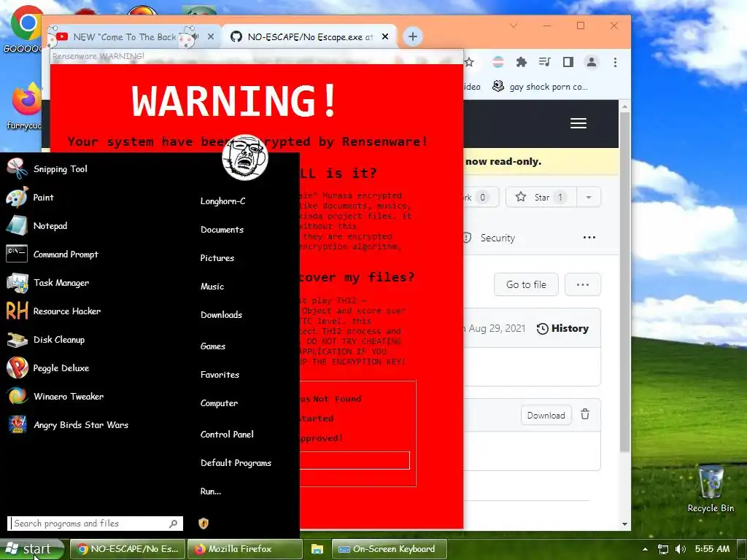The image size is (747, 560).
Task: Open Pictures from start menu
Action: tap(217, 258)
